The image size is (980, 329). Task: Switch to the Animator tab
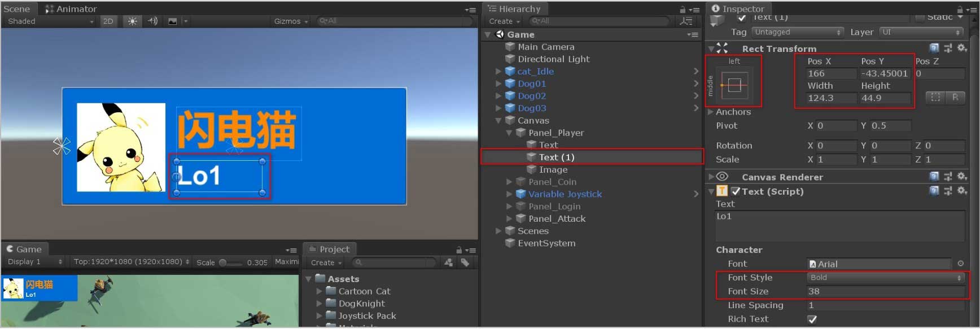(x=71, y=8)
